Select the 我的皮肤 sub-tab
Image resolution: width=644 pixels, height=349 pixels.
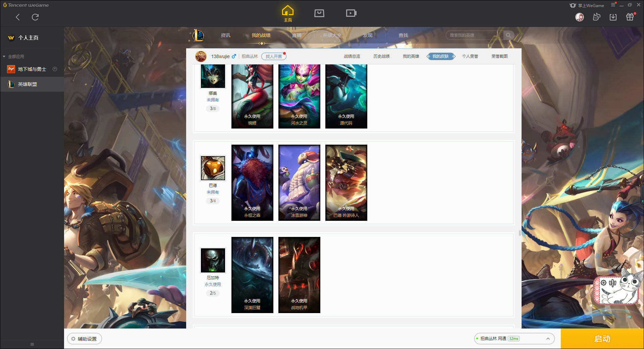(441, 56)
